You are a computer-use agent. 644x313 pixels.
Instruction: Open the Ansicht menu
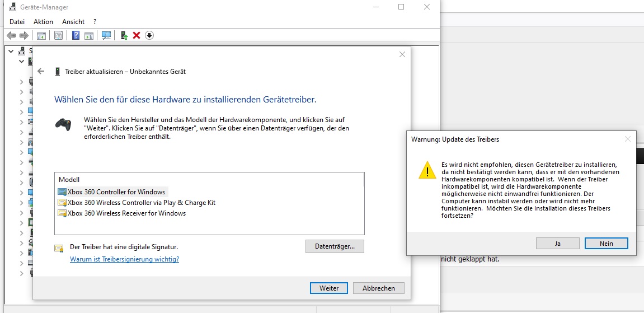click(x=73, y=21)
